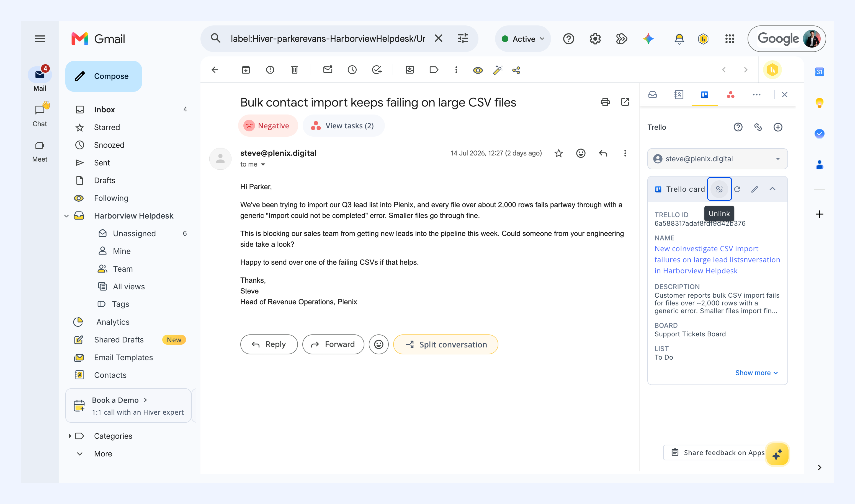Click the Negative sentiment tag

[x=268, y=126]
